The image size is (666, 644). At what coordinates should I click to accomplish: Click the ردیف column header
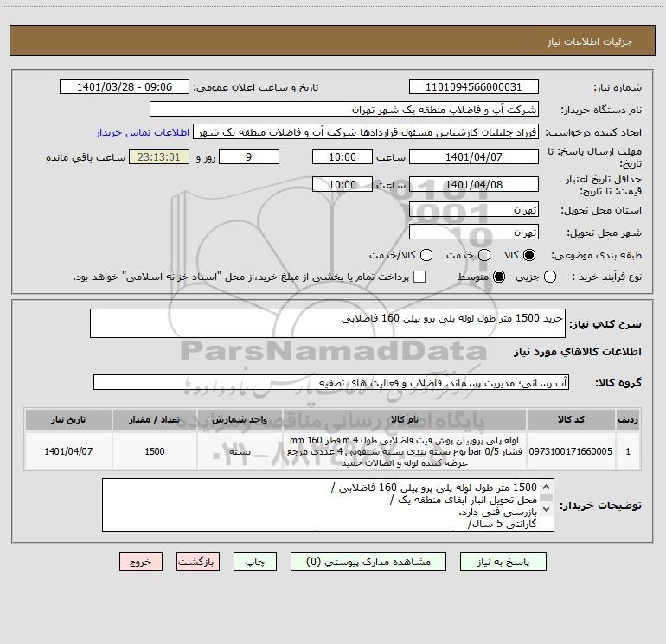(628, 419)
